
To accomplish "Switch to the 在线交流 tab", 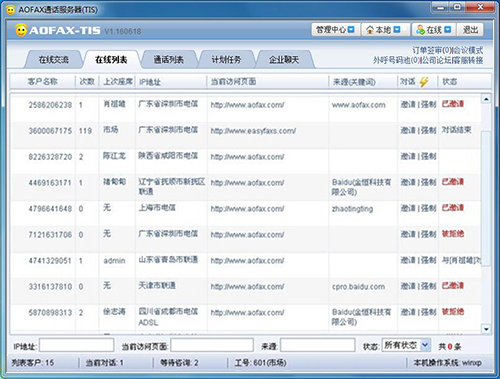I will pos(53,60).
